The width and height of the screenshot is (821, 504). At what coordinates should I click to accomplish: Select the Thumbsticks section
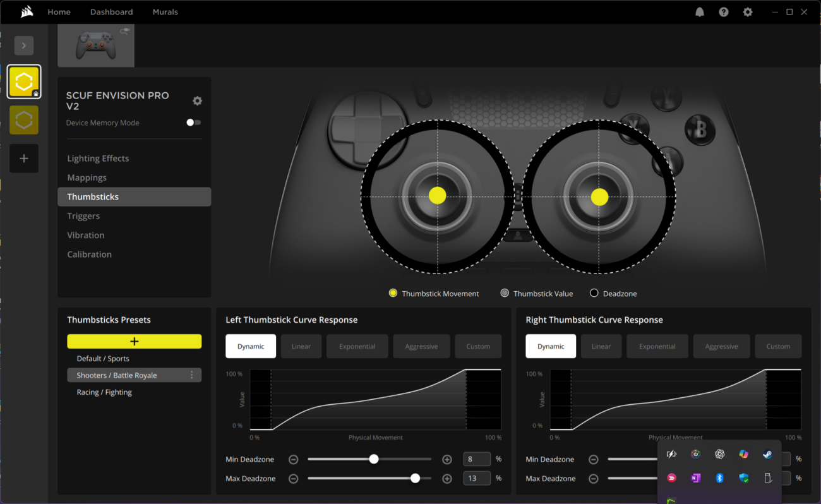134,196
